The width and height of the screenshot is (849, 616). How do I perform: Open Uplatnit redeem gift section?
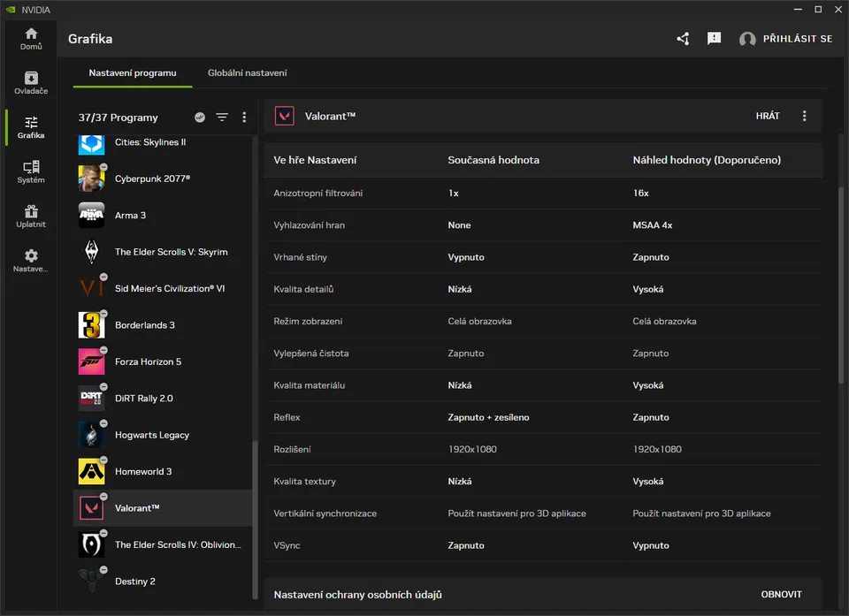point(31,216)
